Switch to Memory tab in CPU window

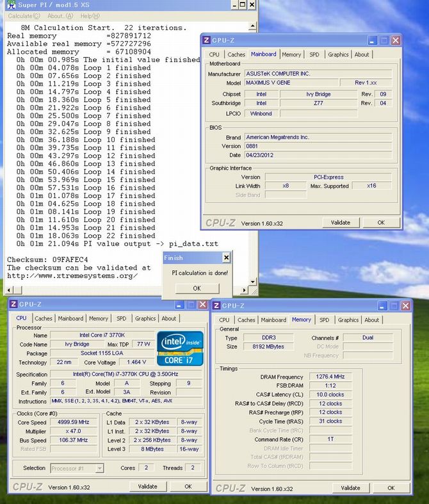[99, 318]
